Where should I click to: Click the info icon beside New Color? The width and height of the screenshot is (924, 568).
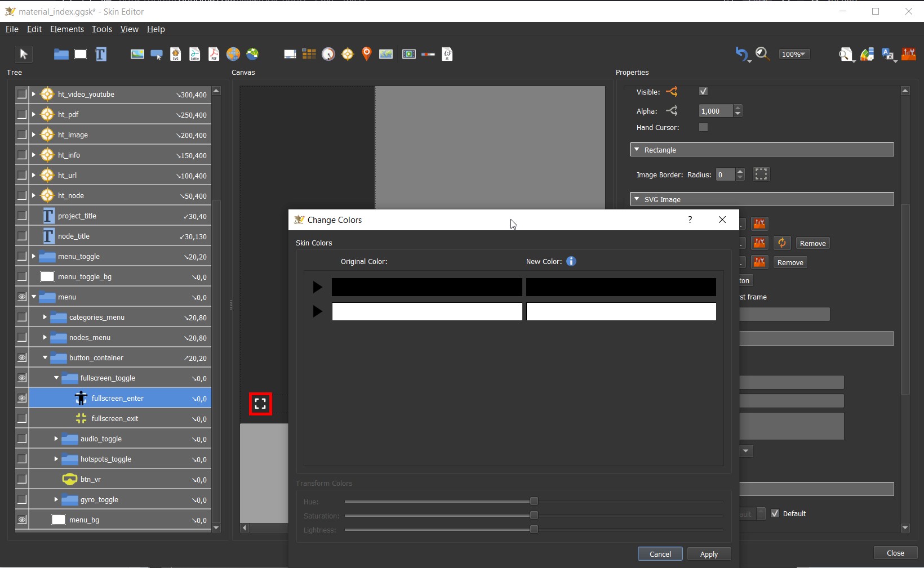(571, 261)
